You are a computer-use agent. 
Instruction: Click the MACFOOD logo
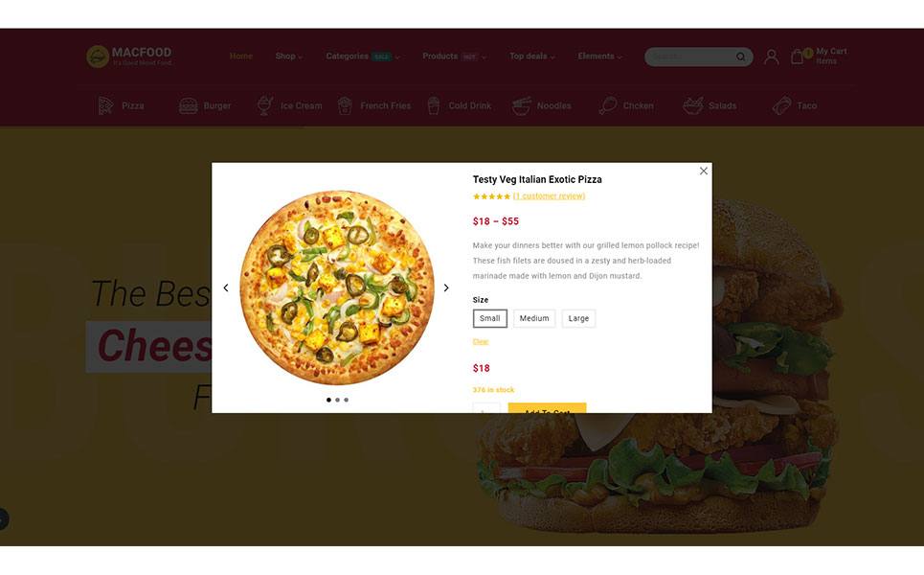click(x=129, y=57)
